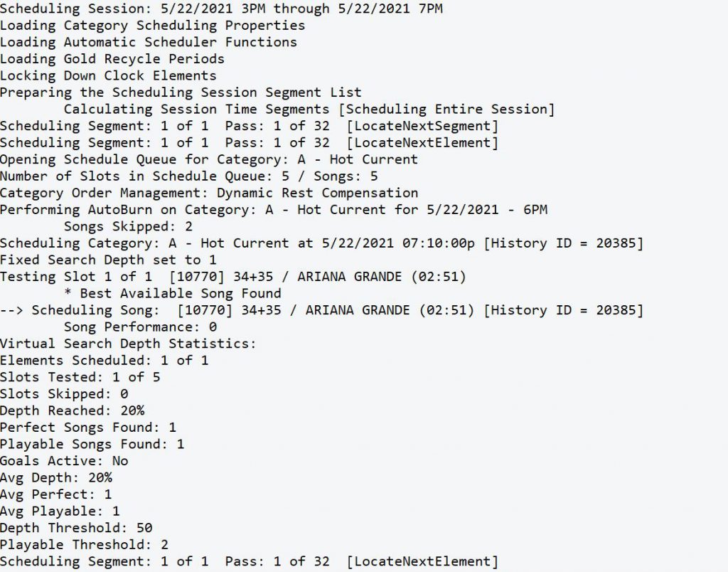Click 'Virtual Search Depth Statistics:' heading
This screenshot has height=572, width=728.
[128, 344]
